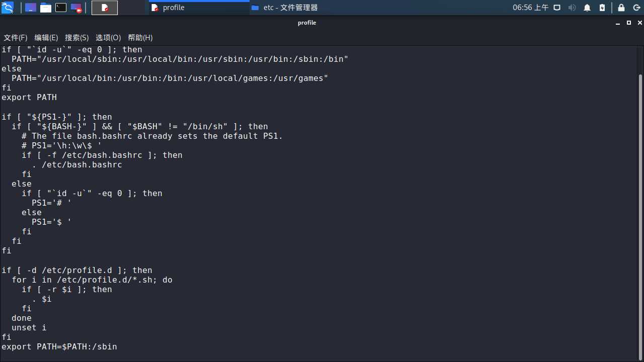Open the 帮助(H) menu

point(140,38)
